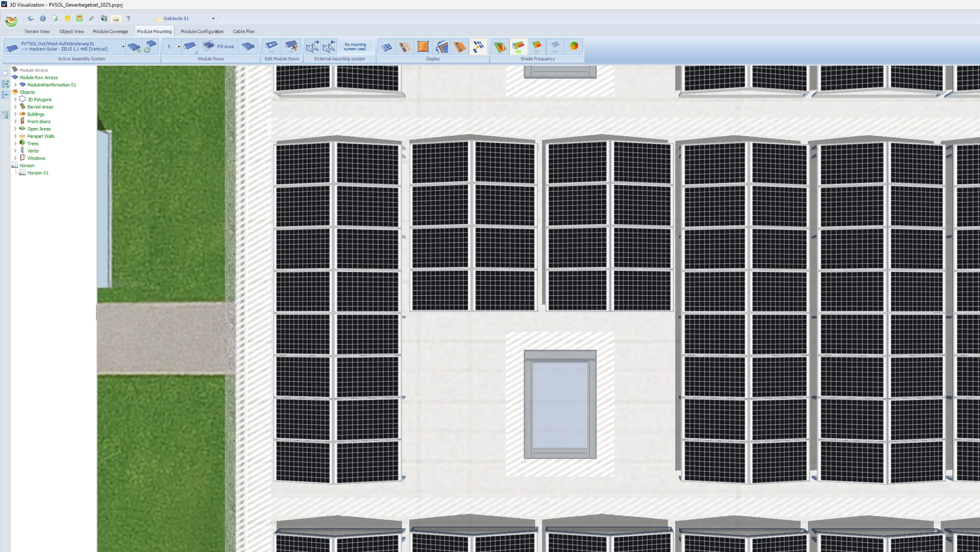The height and width of the screenshot is (552, 980).
Task: Toggle the shade frequency overlay with green indicator
Action: (518, 46)
